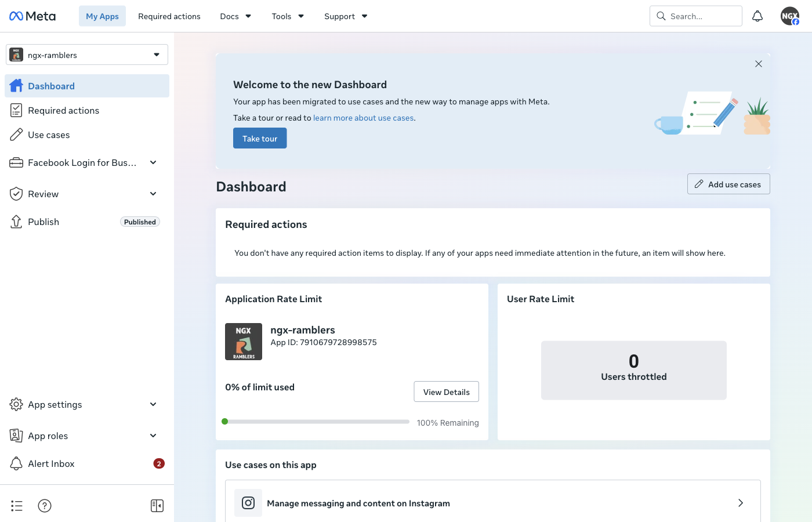
Task: Expand the App roles chevron
Action: click(153, 436)
